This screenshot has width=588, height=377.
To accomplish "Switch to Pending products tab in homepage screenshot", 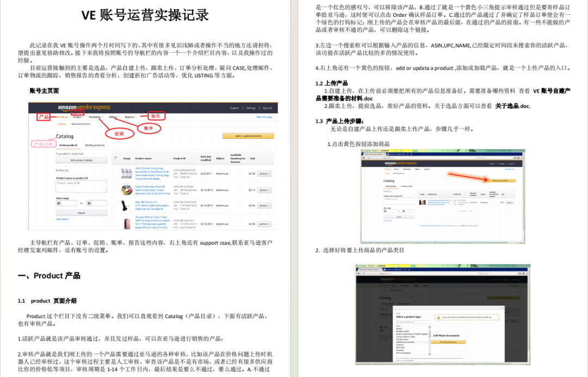I will pyautogui.click(x=95, y=145).
